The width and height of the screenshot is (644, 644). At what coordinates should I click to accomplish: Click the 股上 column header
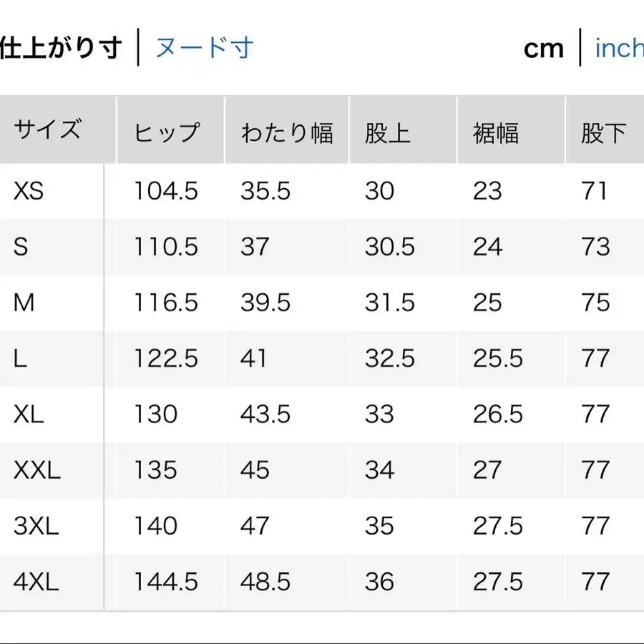(x=389, y=130)
